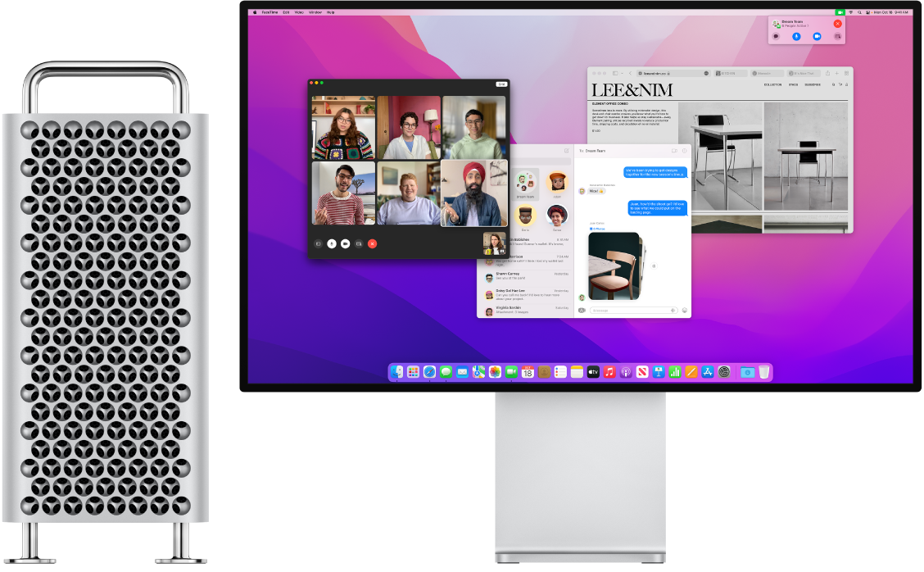Open Control Center from the menu bar
This screenshot has width=924, height=572.
867,12
